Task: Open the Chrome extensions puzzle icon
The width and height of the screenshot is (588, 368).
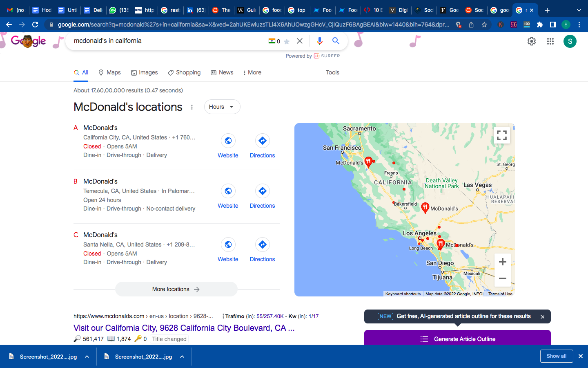Action: tap(540, 25)
